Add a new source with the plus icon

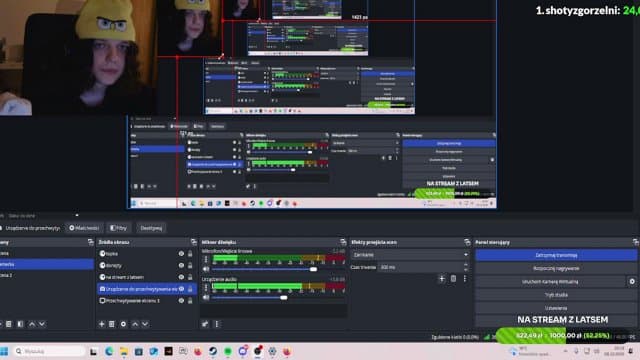click(102, 324)
